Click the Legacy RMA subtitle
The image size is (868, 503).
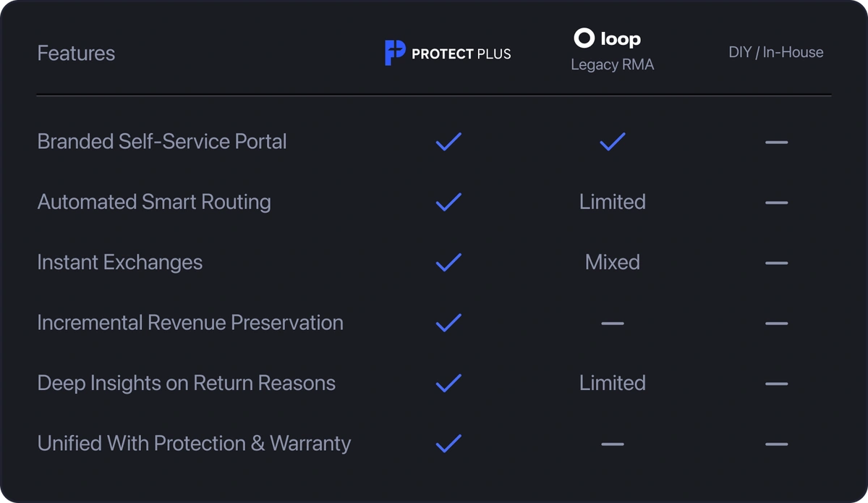pos(613,64)
